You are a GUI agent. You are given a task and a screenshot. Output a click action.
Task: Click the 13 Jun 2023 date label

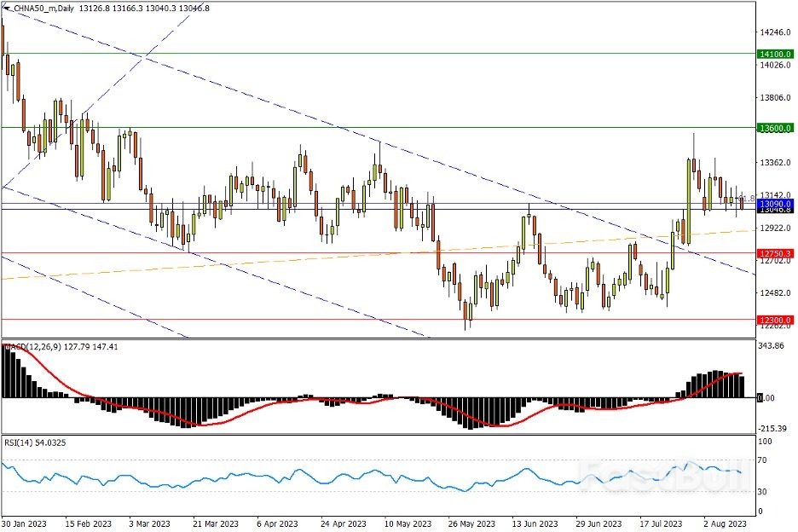(535, 523)
